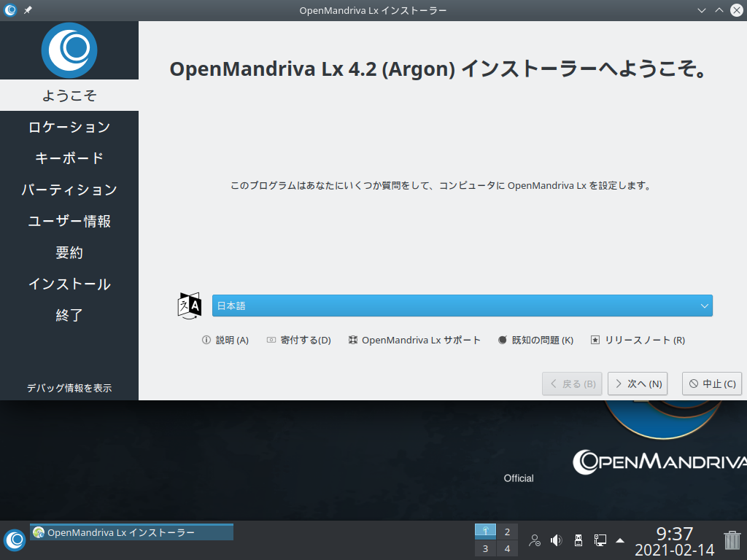Click 次へ (N) to proceed
Viewport: 747px width, 560px height.
[x=638, y=384]
